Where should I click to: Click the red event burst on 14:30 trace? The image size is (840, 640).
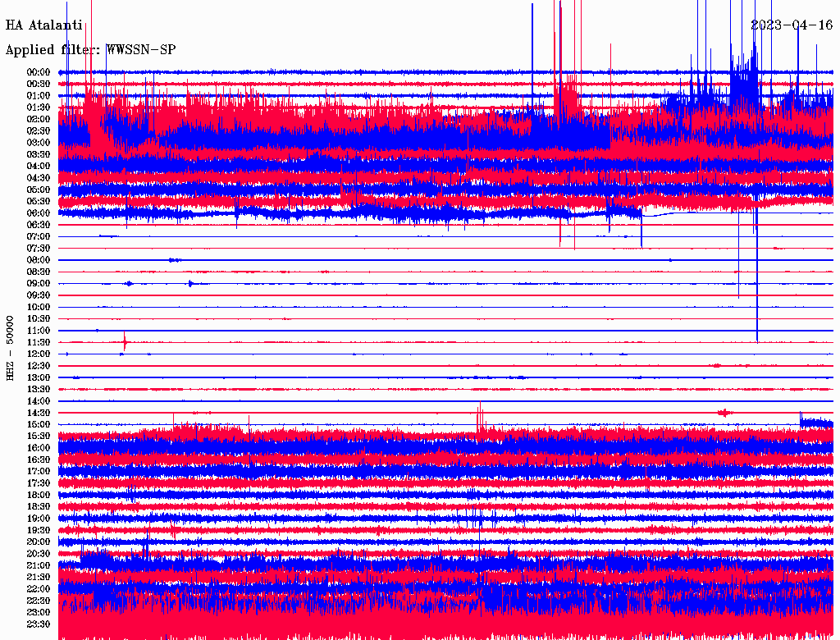click(x=725, y=412)
